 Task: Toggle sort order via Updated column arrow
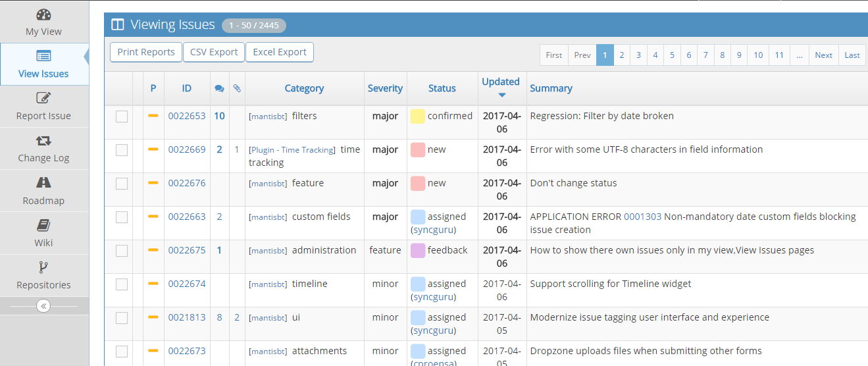point(501,95)
